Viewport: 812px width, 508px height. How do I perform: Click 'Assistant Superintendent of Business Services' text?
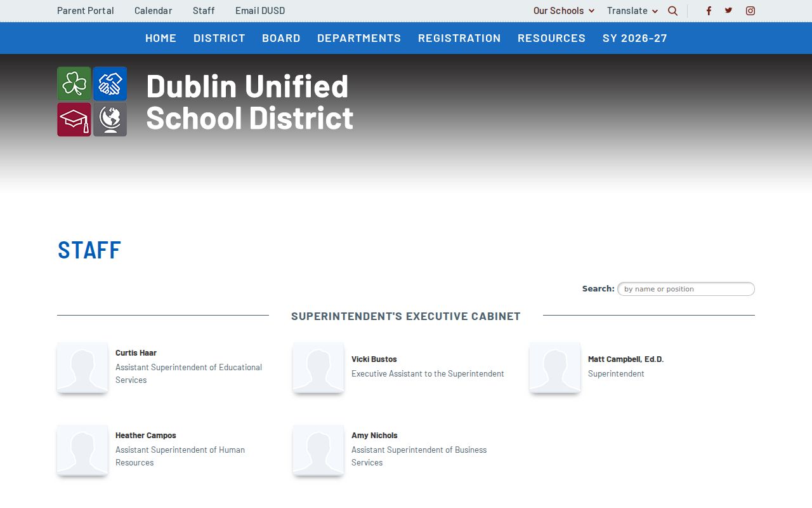[x=419, y=457]
